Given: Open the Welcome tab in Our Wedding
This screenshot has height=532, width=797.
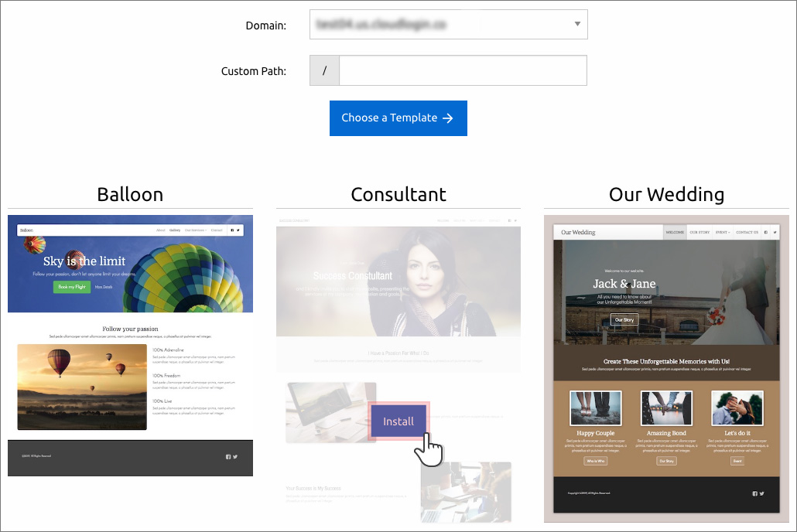Looking at the screenshot, I should (675, 232).
